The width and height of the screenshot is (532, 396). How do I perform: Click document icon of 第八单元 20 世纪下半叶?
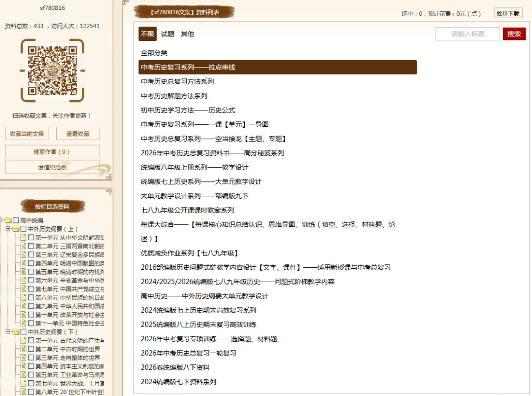tap(24, 392)
